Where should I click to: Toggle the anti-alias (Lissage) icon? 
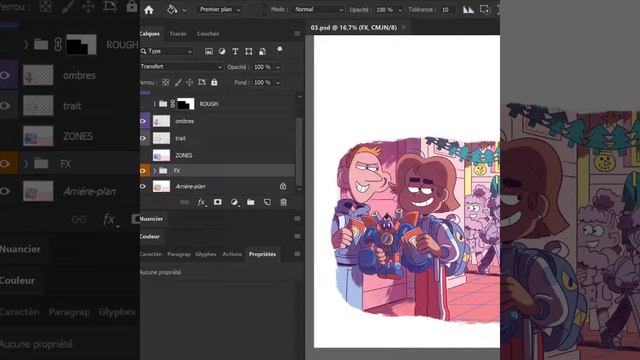(x=468, y=9)
